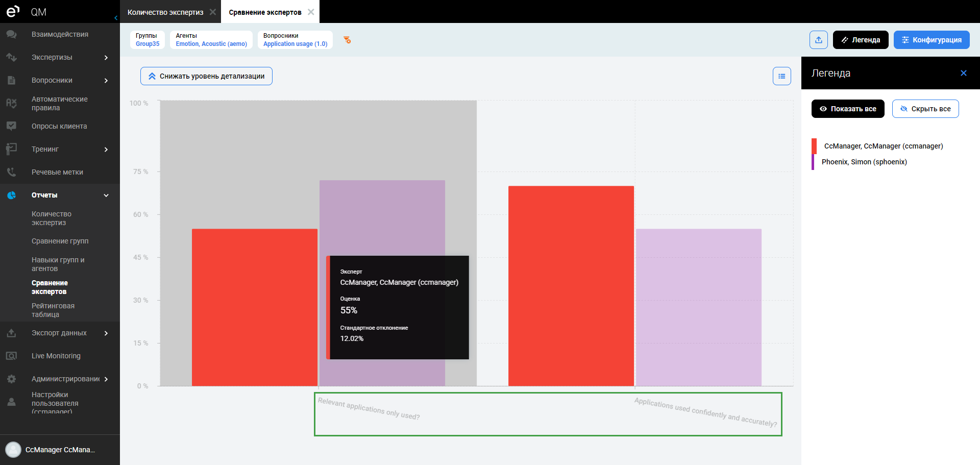The width and height of the screenshot is (980, 465).
Task: Open the Вопросники filter dropdown
Action: coord(295,40)
